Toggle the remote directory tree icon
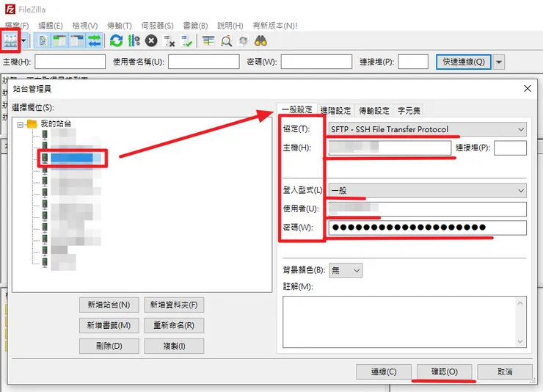Screen dimensions: 543x392 coord(77,41)
